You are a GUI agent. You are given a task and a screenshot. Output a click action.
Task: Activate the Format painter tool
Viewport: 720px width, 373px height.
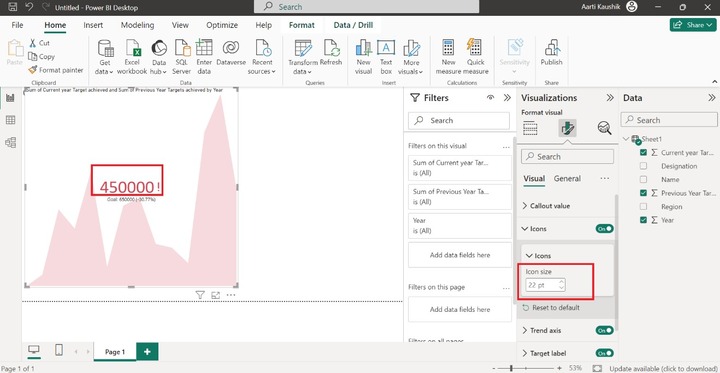(x=56, y=70)
